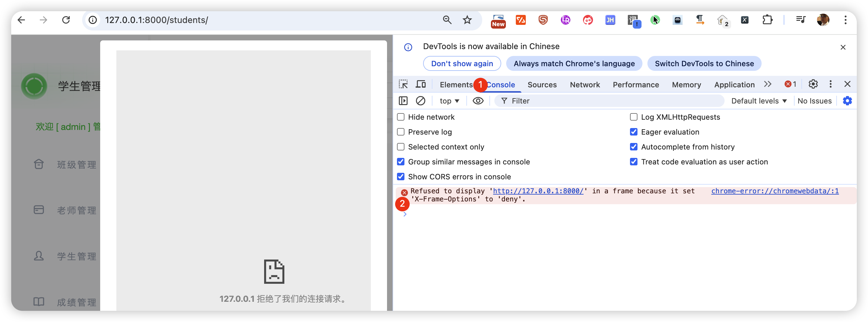Enable the Preserve log checkbox
Viewport: 868px width, 322px height.
(401, 132)
